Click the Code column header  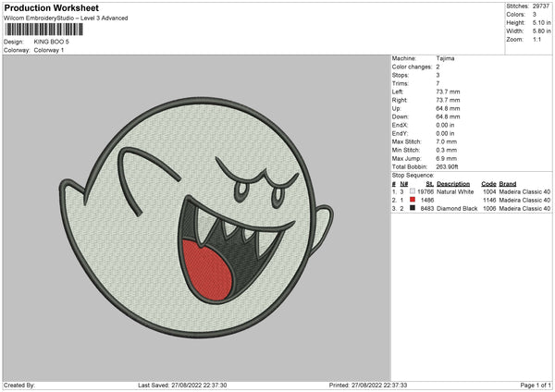[x=488, y=184]
